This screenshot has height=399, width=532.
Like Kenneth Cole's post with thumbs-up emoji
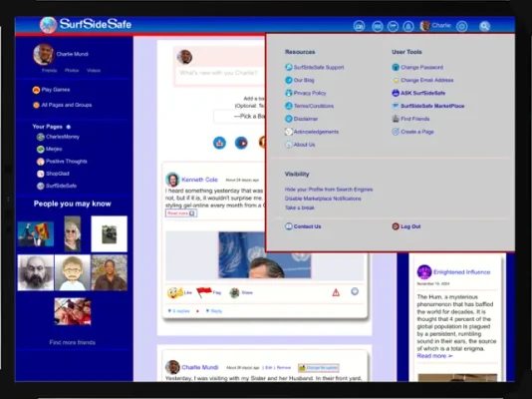pos(179,292)
